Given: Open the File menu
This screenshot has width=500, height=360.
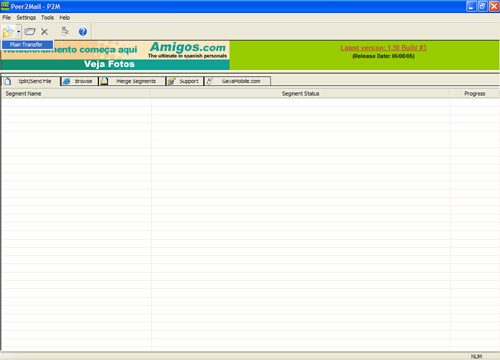Looking at the screenshot, I should coord(7,18).
